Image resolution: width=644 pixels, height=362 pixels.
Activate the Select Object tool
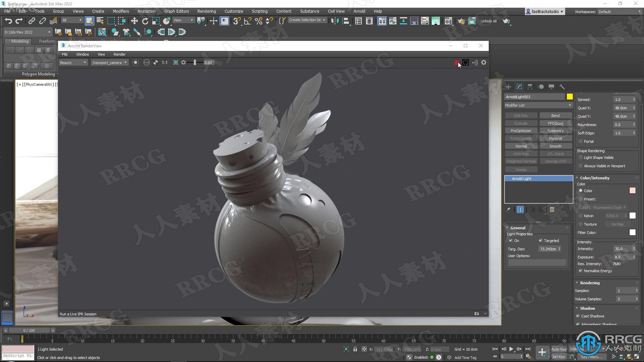[89, 21]
